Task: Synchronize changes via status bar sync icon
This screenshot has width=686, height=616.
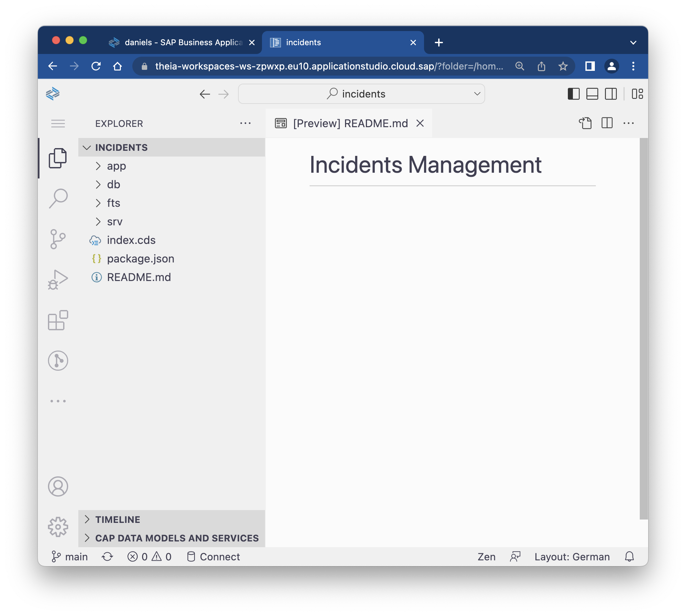Action: [x=107, y=557]
